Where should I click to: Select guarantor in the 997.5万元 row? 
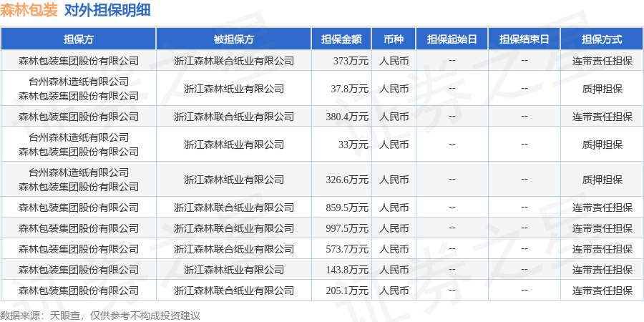(x=79, y=228)
